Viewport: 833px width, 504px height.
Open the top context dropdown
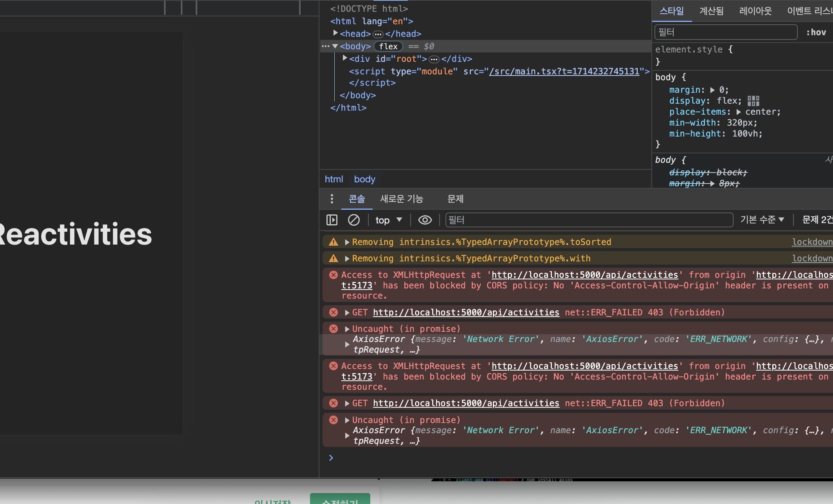pyautogui.click(x=388, y=220)
